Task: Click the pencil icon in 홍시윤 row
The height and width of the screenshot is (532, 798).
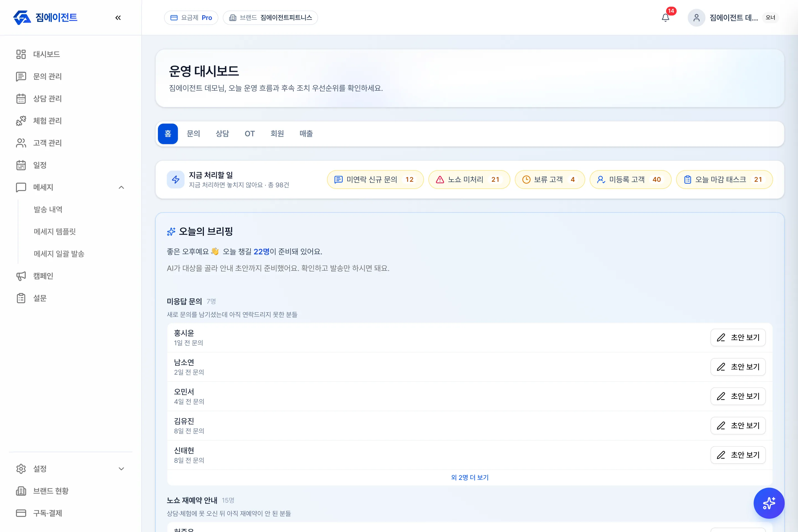Action: (x=721, y=337)
